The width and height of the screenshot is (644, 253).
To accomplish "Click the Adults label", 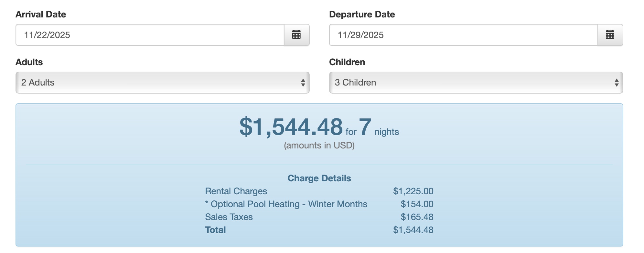I will click(29, 62).
